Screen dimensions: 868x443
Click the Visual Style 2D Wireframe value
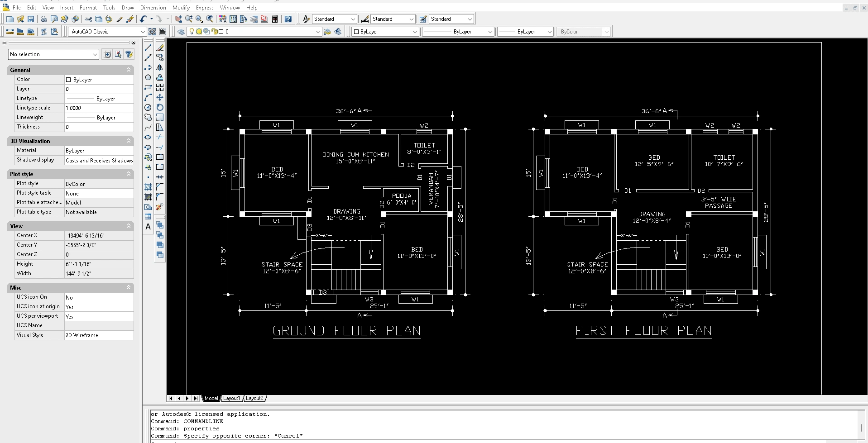coord(99,335)
